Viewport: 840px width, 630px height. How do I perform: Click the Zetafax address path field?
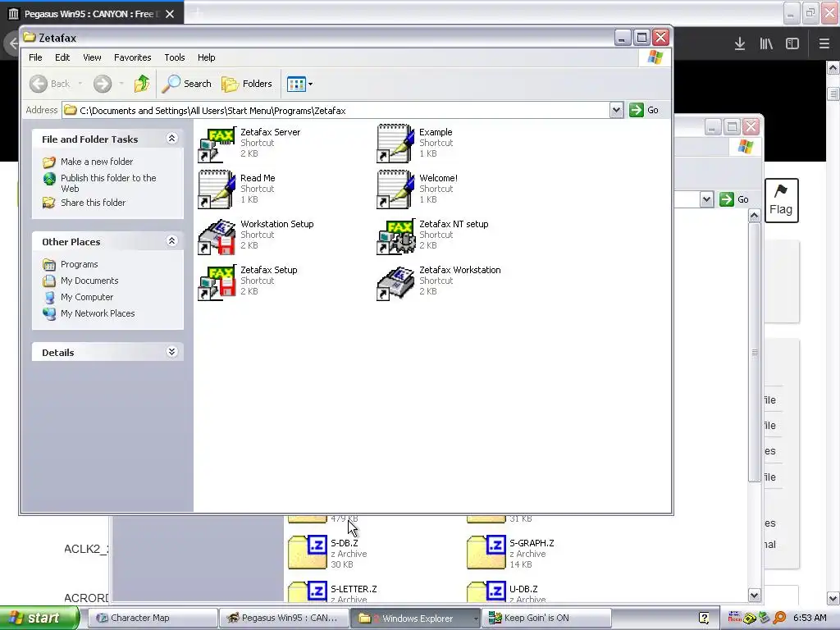336,111
